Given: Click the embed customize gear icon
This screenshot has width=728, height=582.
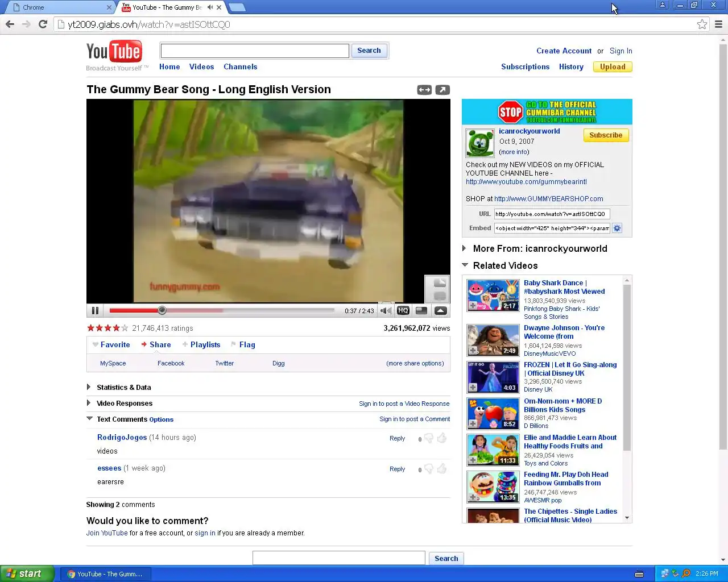Looking at the screenshot, I should click(x=617, y=228).
